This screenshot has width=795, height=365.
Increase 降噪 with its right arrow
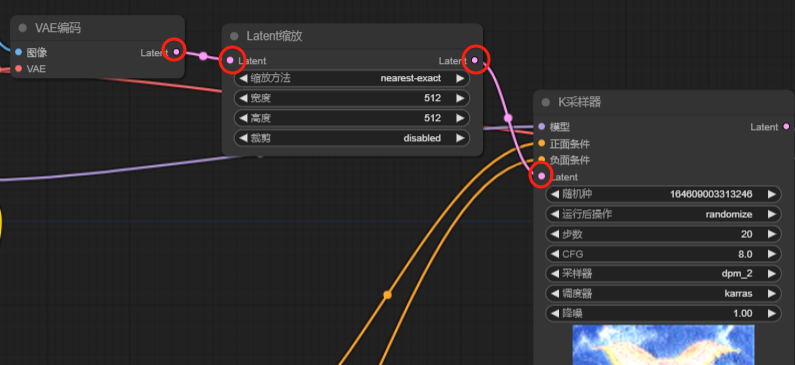click(x=772, y=313)
